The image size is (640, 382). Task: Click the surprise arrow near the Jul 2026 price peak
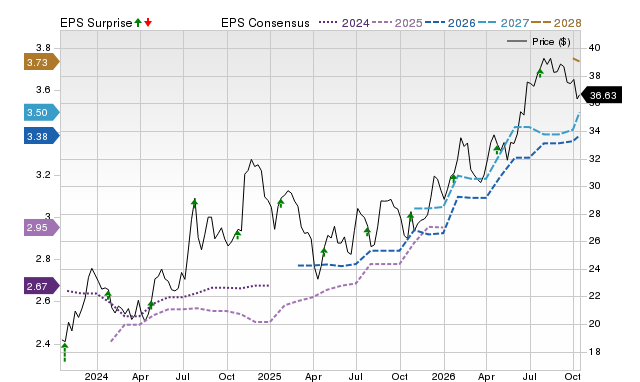pos(540,73)
